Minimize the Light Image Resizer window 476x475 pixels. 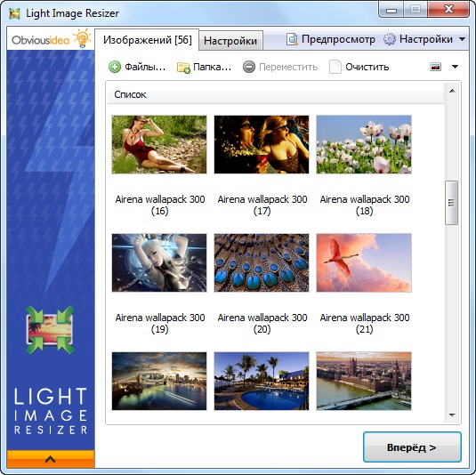391,10
